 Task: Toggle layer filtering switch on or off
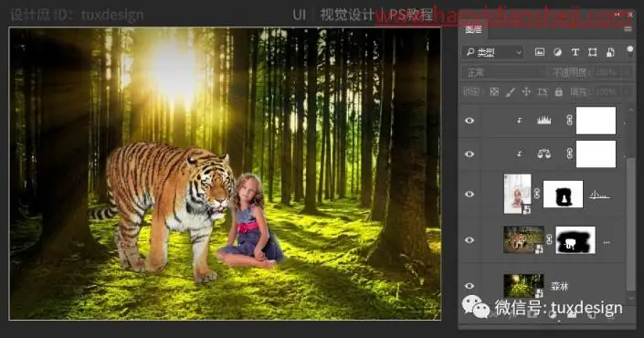[x=629, y=51]
